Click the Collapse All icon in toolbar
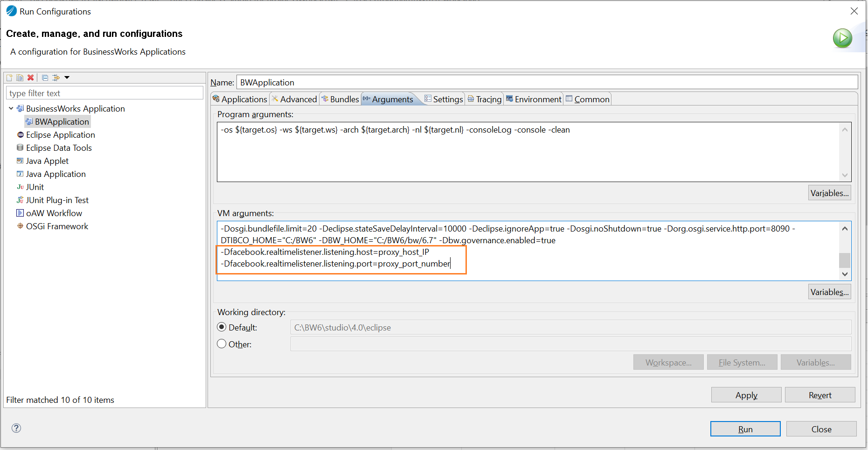868x450 pixels. (45, 77)
